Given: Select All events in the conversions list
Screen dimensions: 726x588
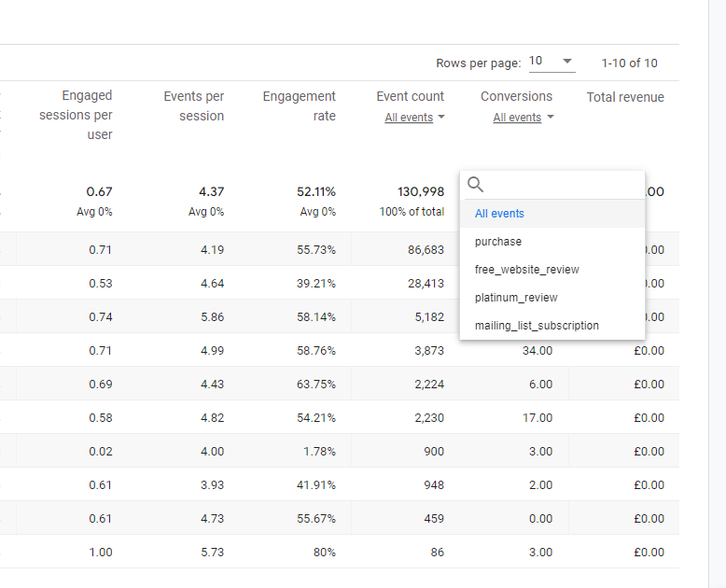Looking at the screenshot, I should point(499,214).
